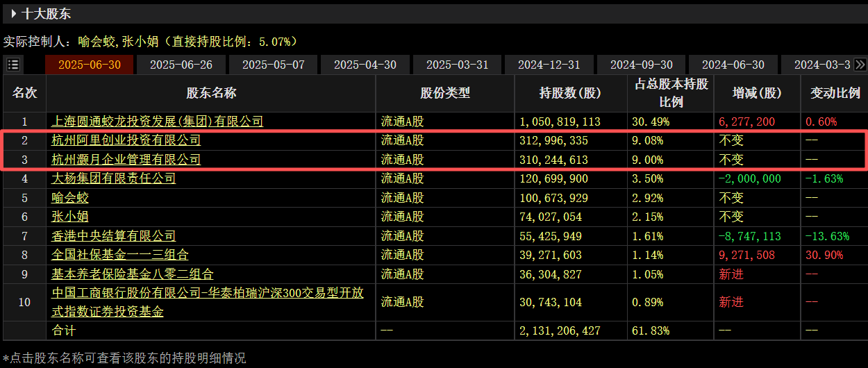Open 全国社保基金一一三组合 details
868x368 pixels.
[x=120, y=255]
